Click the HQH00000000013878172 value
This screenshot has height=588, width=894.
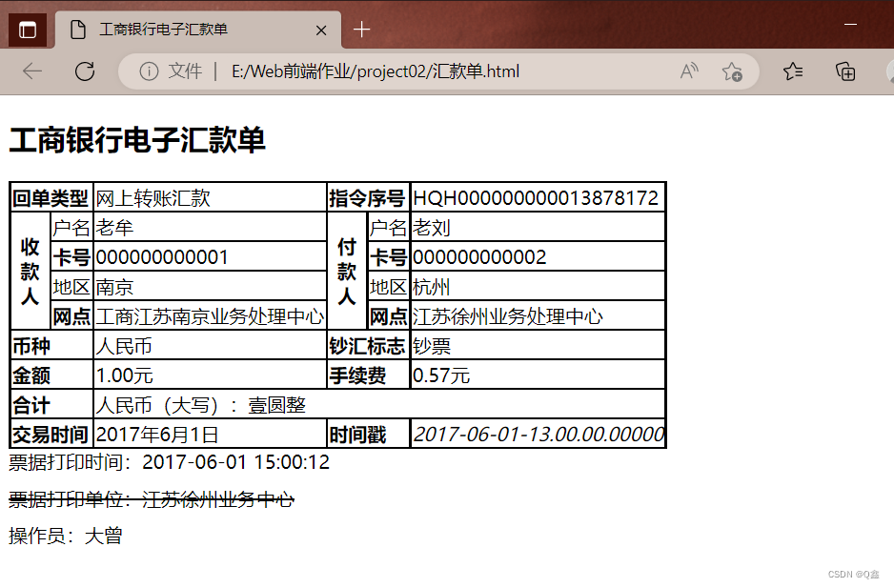click(x=538, y=198)
